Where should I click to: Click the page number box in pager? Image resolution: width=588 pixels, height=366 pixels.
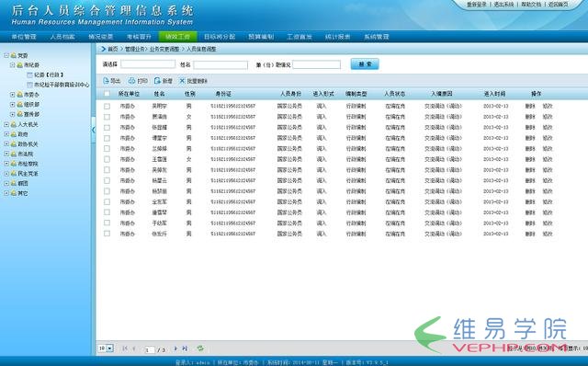(x=150, y=349)
